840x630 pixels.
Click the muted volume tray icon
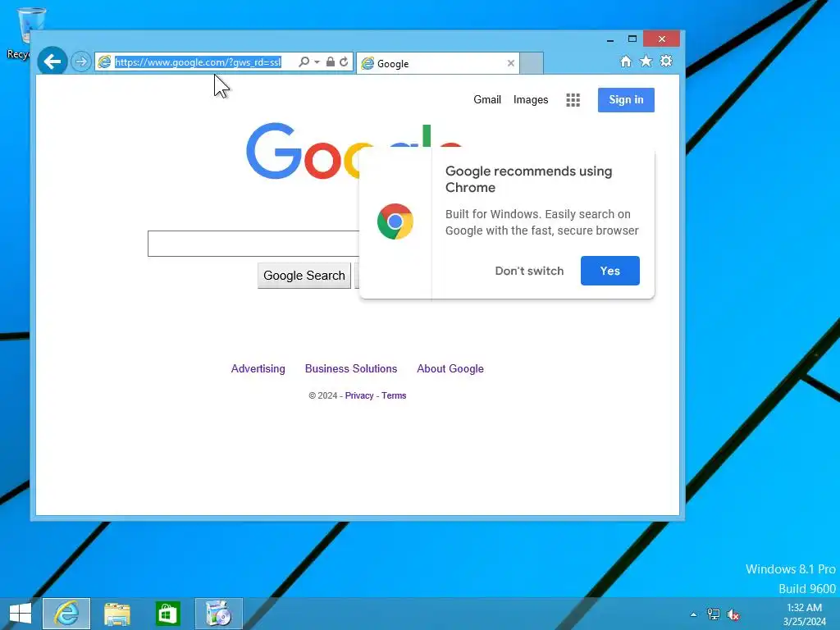pyautogui.click(x=733, y=614)
